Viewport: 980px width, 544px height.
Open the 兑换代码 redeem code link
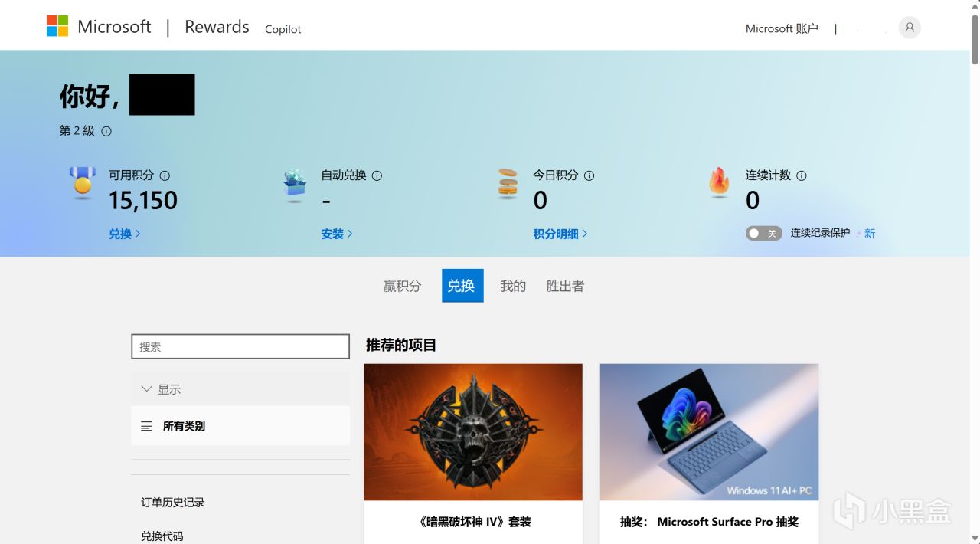coord(162,536)
